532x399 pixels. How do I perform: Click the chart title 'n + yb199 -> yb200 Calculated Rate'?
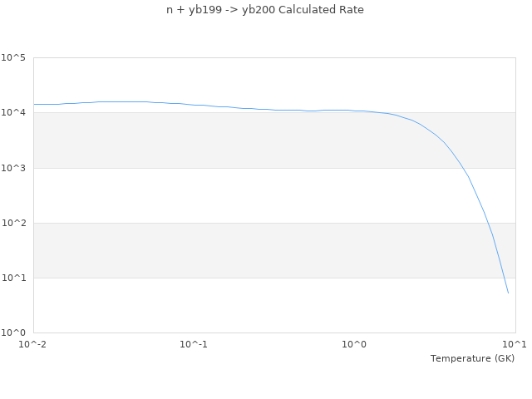[265, 10]
